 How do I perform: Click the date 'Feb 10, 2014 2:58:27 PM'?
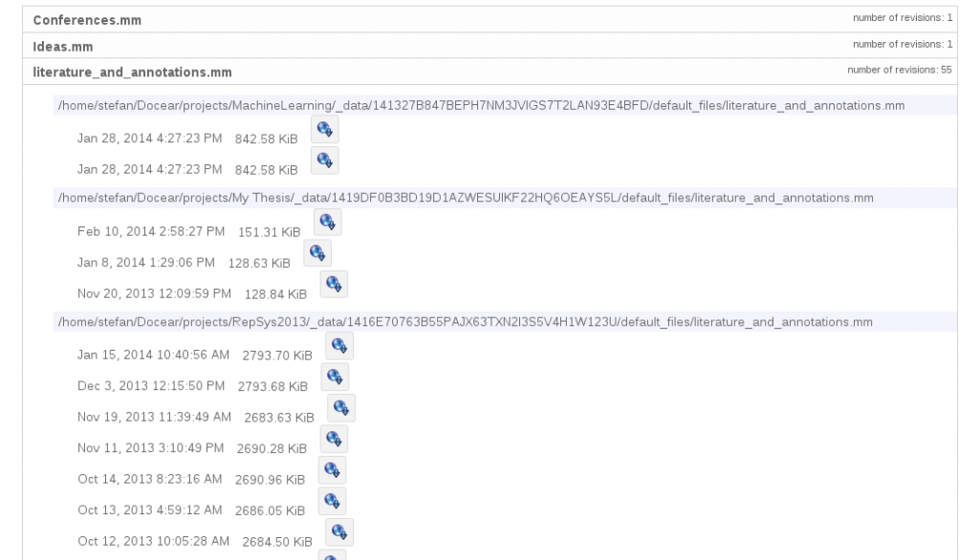151,231
